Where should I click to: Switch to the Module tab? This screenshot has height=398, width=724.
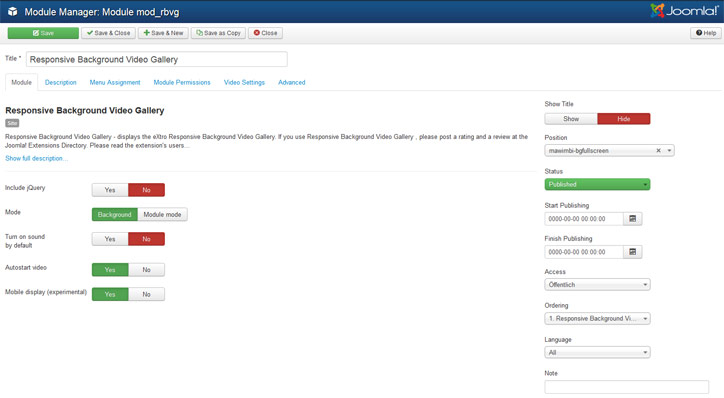click(x=22, y=82)
